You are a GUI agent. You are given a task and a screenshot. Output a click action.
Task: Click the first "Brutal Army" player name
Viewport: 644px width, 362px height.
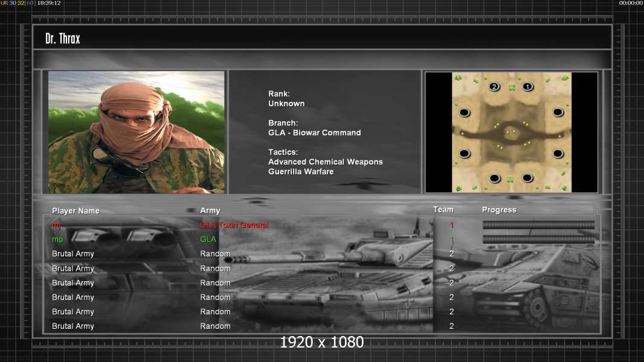(x=72, y=254)
